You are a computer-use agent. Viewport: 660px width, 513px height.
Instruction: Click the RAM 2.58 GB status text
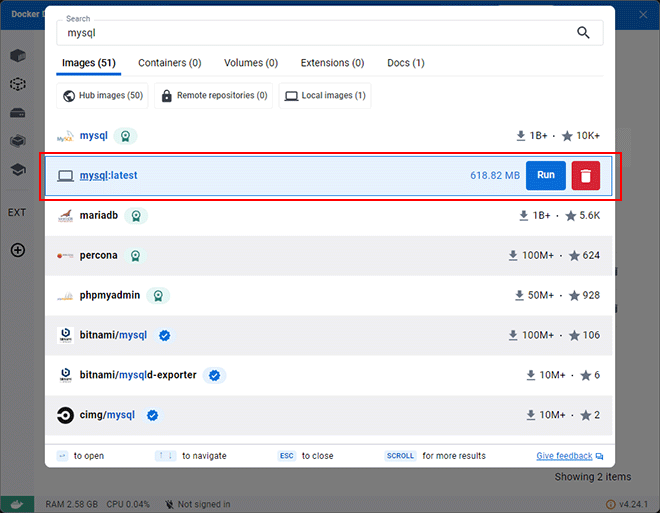[72, 504]
